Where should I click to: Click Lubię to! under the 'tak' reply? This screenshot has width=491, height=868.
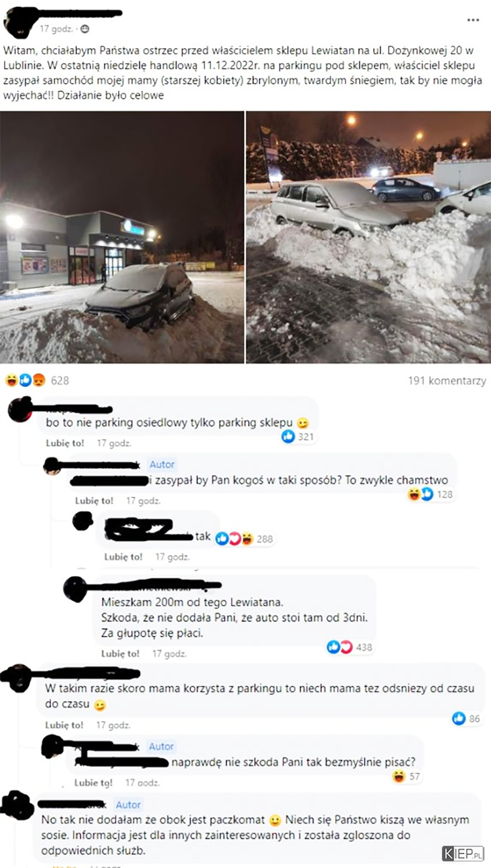123,557
